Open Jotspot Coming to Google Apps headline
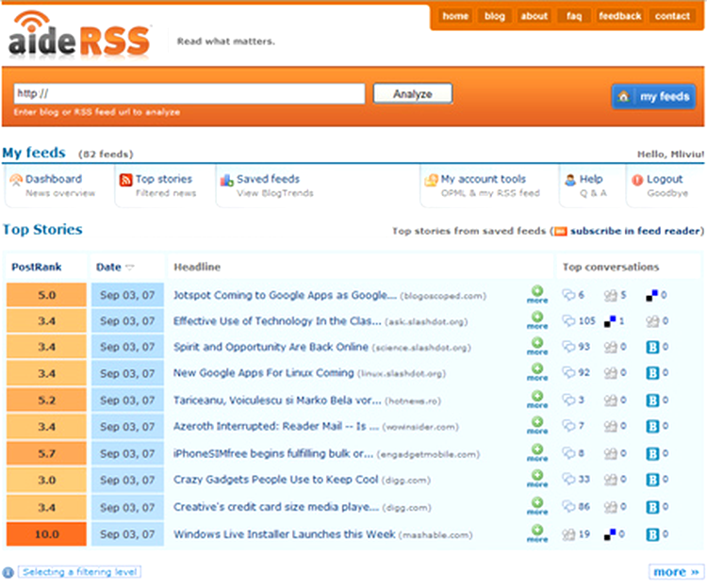This screenshot has width=707, height=588. (x=285, y=295)
